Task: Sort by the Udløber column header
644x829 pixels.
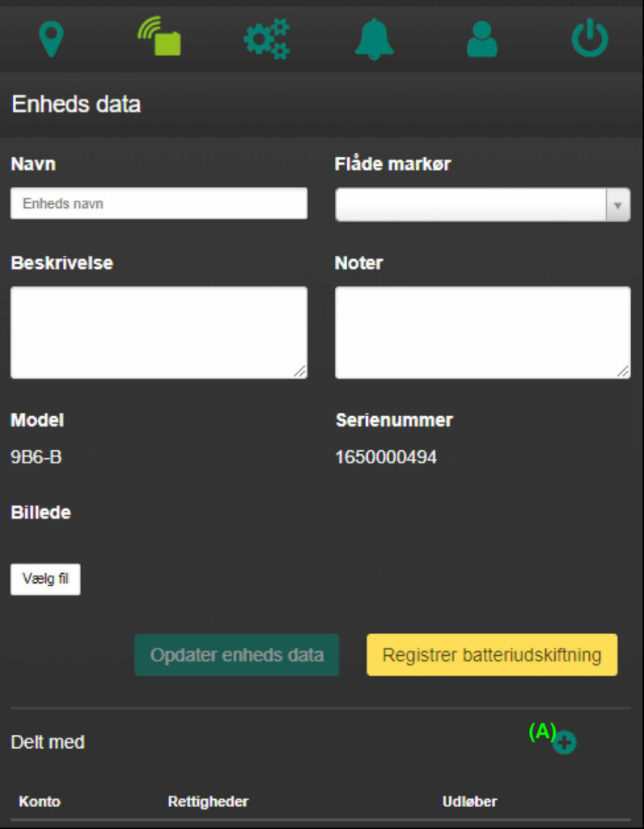Action: [470, 801]
